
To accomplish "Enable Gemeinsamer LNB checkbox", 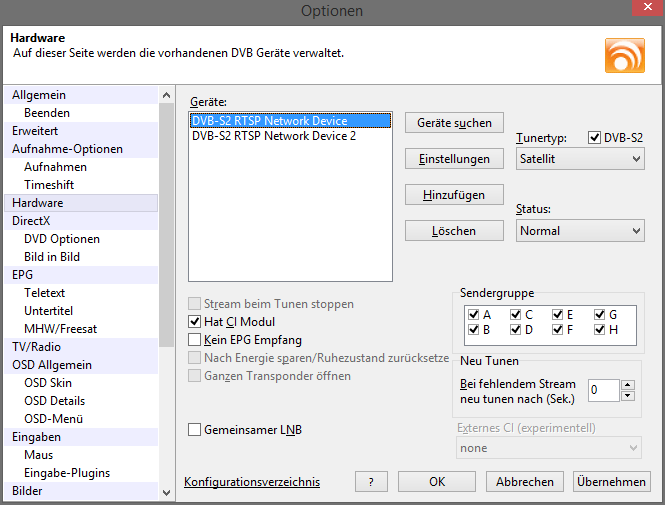I will [195, 430].
